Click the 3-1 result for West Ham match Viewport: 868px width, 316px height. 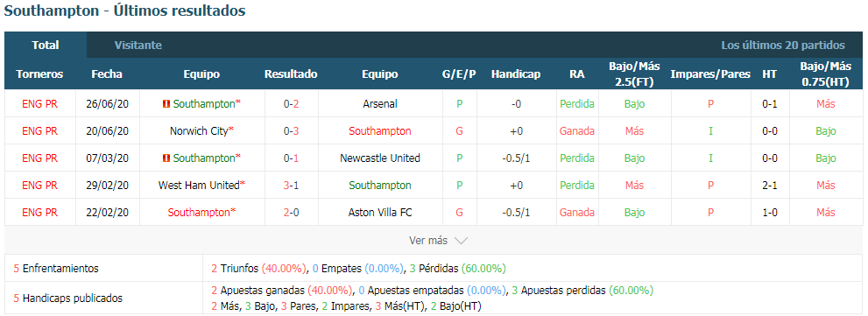click(x=291, y=186)
